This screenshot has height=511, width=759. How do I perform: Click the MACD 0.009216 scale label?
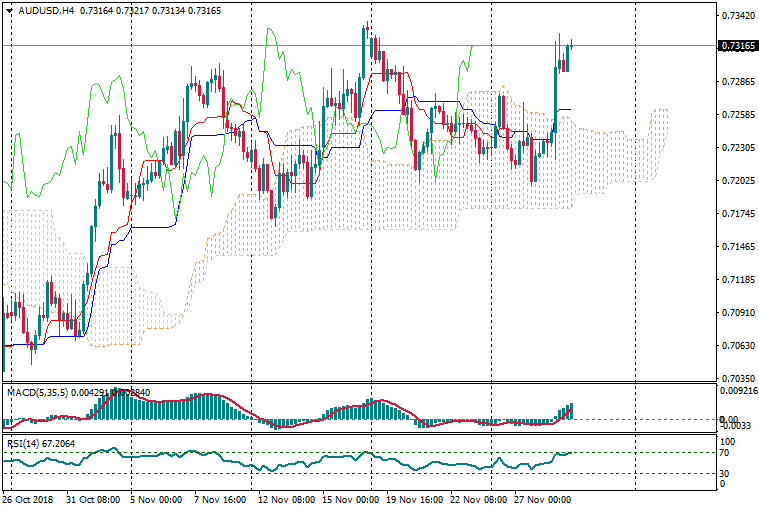pyautogui.click(x=738, y=392)
